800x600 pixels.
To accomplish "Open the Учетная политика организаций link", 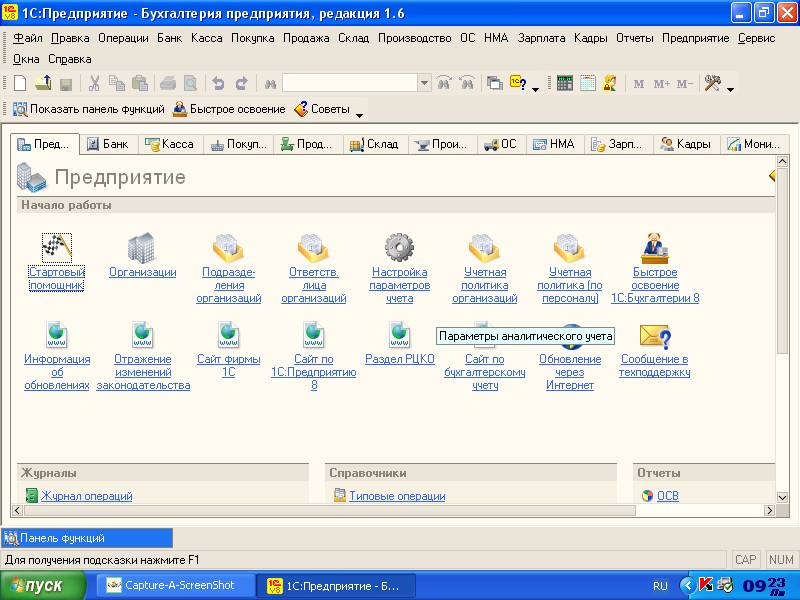I will pos(485,285).
